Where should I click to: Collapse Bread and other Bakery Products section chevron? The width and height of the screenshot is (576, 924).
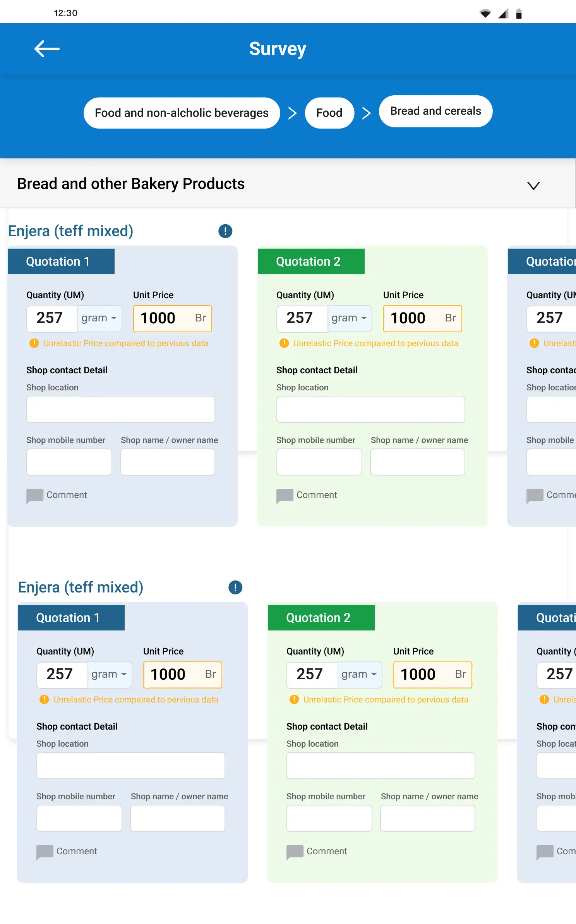pos(533,186)
